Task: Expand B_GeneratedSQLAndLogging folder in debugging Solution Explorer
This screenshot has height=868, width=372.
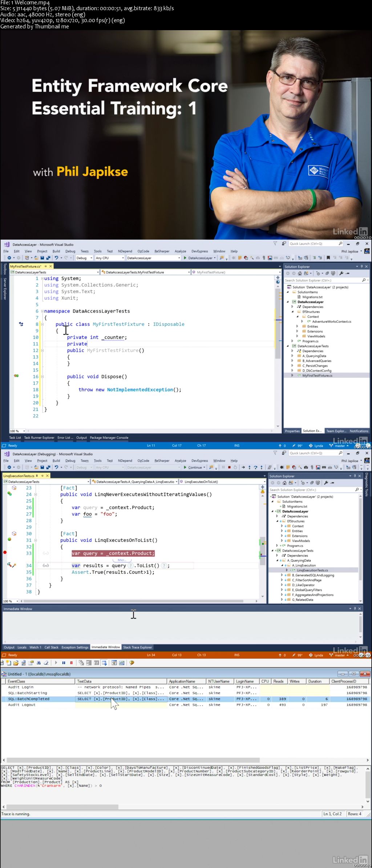Action: pos(282,575)
